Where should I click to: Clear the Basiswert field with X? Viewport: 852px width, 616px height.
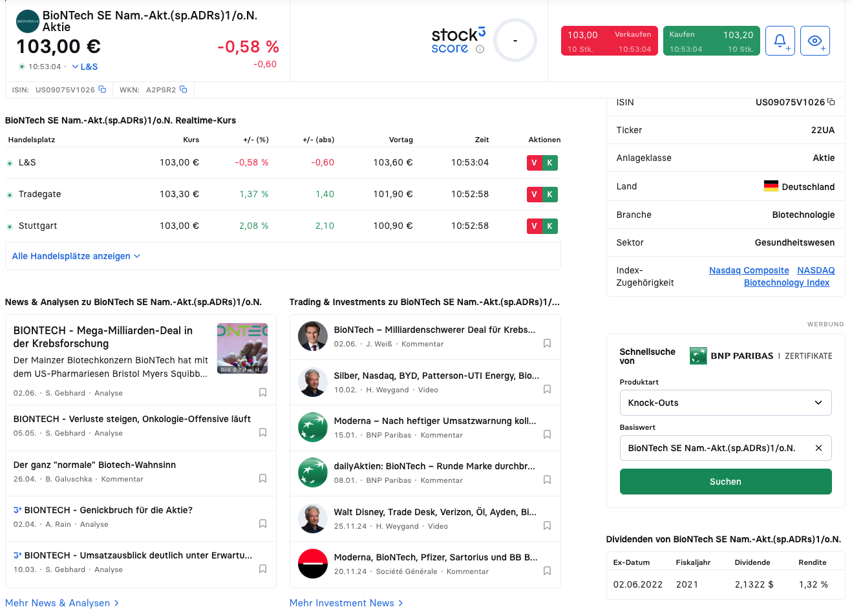818,448
